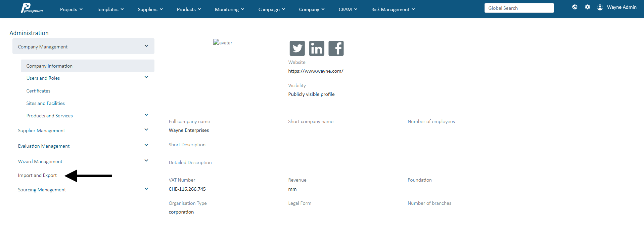Open the LinkedIn social icon
The image size is (644, 226).
point(317,48)
